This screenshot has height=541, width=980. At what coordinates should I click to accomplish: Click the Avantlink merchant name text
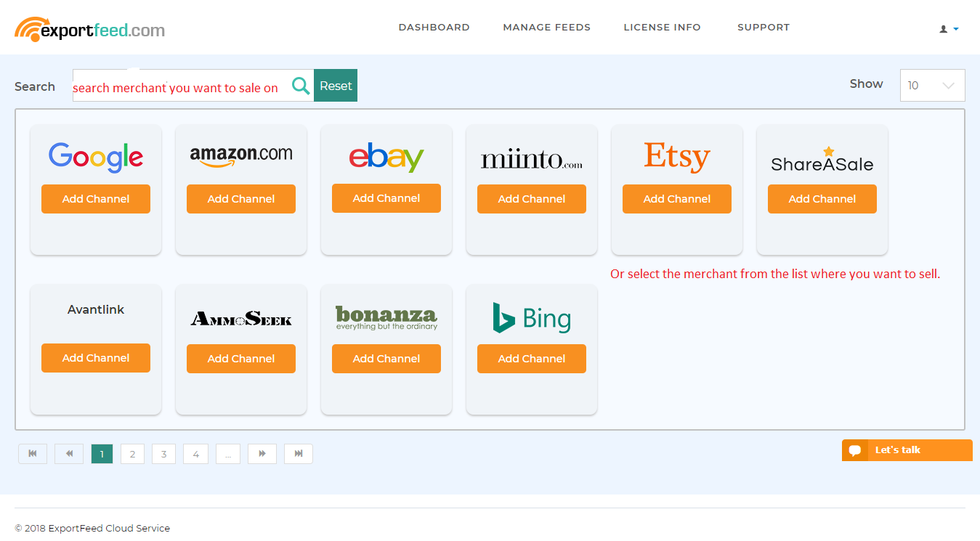click(x=96, y=309)
